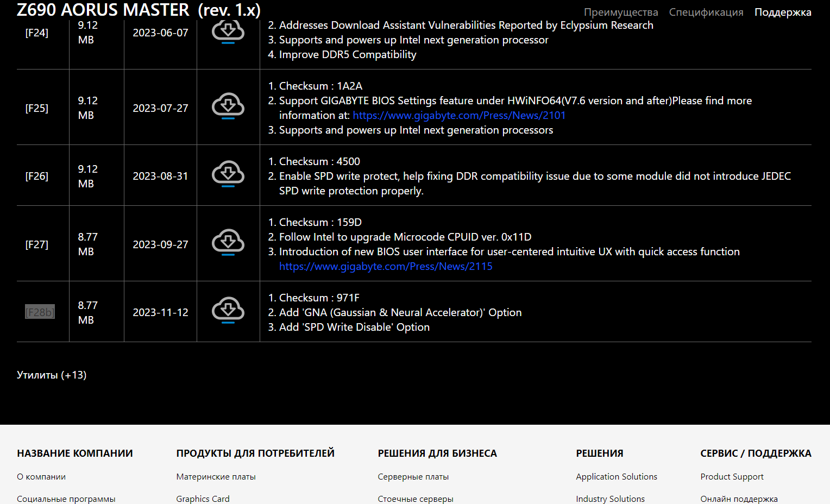Open the О компании footer link
The height and width of the screenshot is (504, 830).
[41, 477]
